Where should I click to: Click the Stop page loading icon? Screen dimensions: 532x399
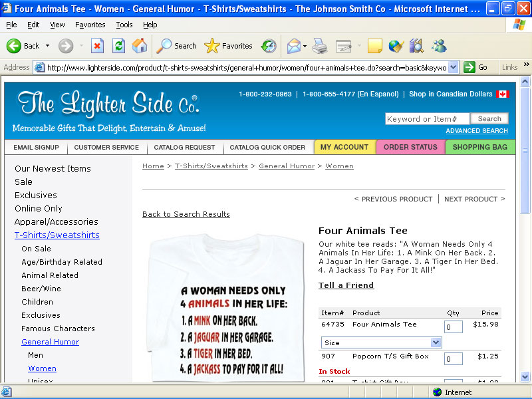(x=97, y=46)
